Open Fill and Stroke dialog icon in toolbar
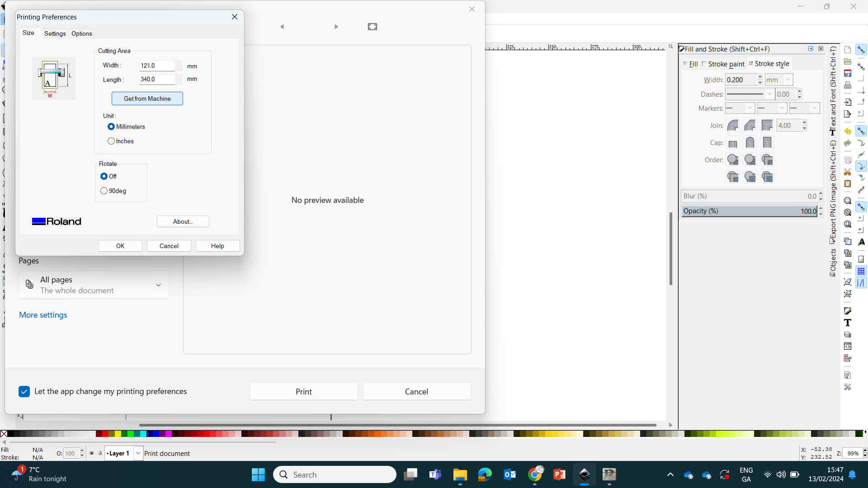 tap(848, 311)
